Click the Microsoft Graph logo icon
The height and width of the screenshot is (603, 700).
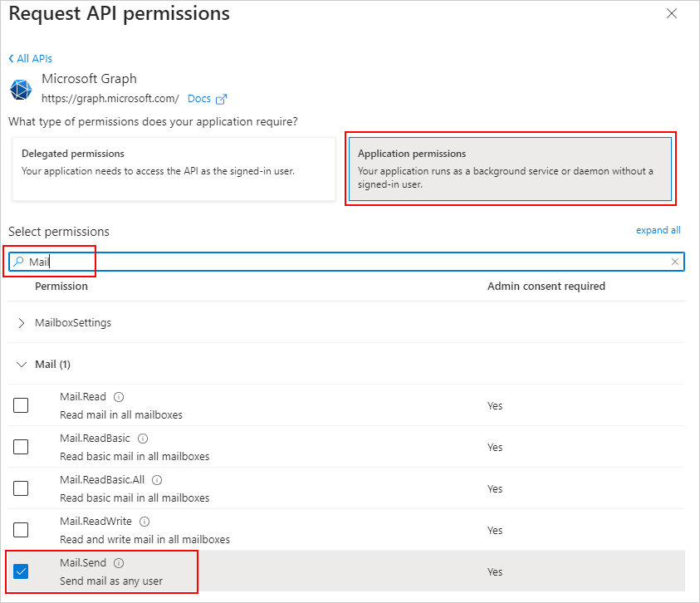point(20,89)
